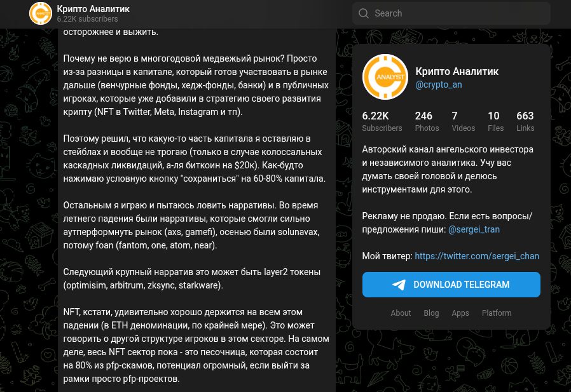Show the 10 Files section
The width and height of the screenshot is (571, 392).
[x=496, y=121]
